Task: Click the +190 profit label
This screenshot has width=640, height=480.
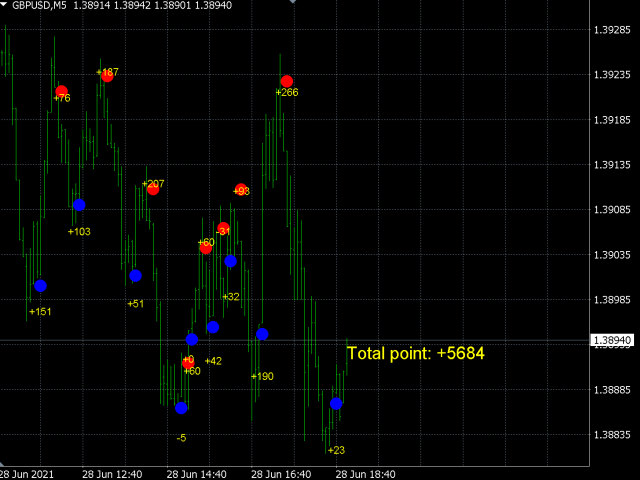Action: tap(262, 376)
